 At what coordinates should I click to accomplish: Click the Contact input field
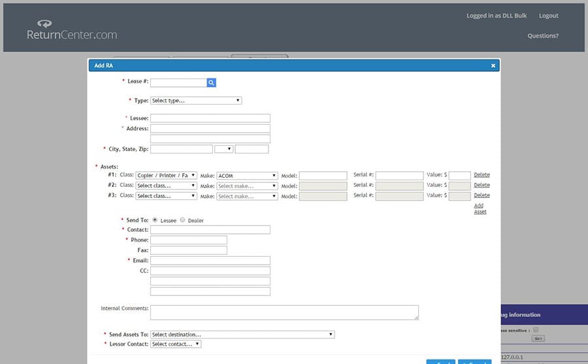(210, 229)
